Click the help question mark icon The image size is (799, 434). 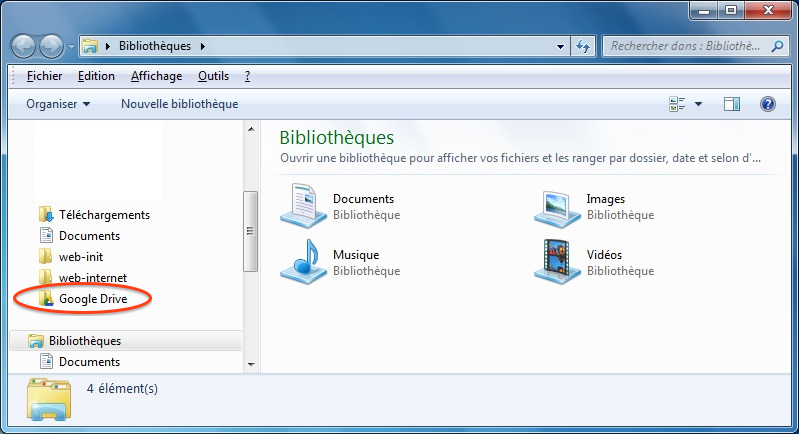point(768,104)
